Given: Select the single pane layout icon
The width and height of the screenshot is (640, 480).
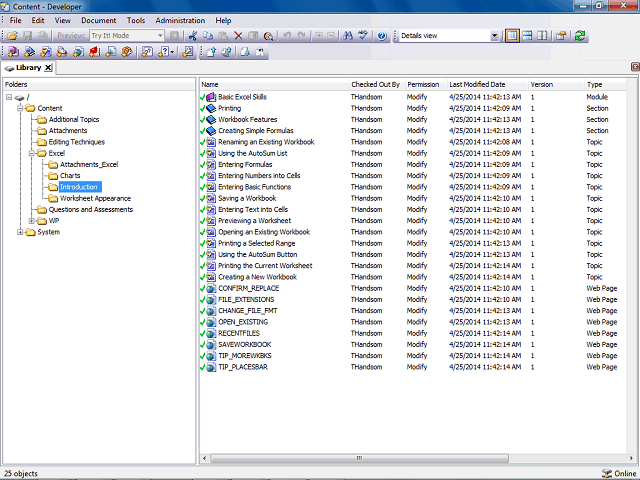Looking at the screenshot, I should pyautogui.click(x=512, y=36).
